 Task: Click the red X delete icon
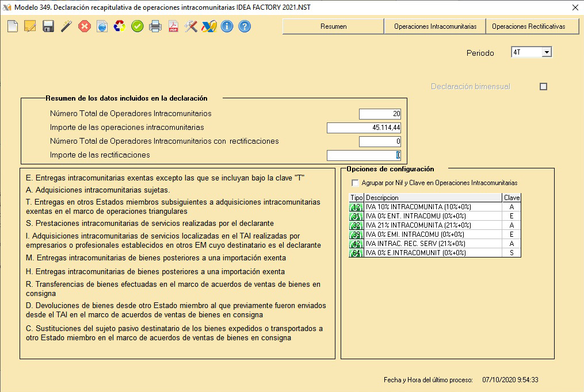(x=85, y=26)
